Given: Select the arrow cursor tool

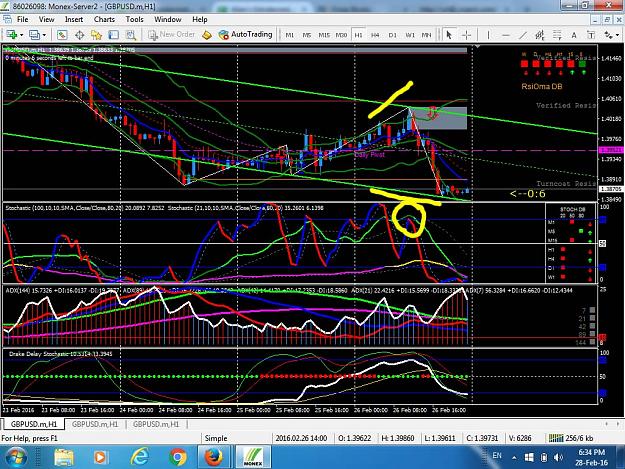Looking at the screenshot, I should 449,35.
